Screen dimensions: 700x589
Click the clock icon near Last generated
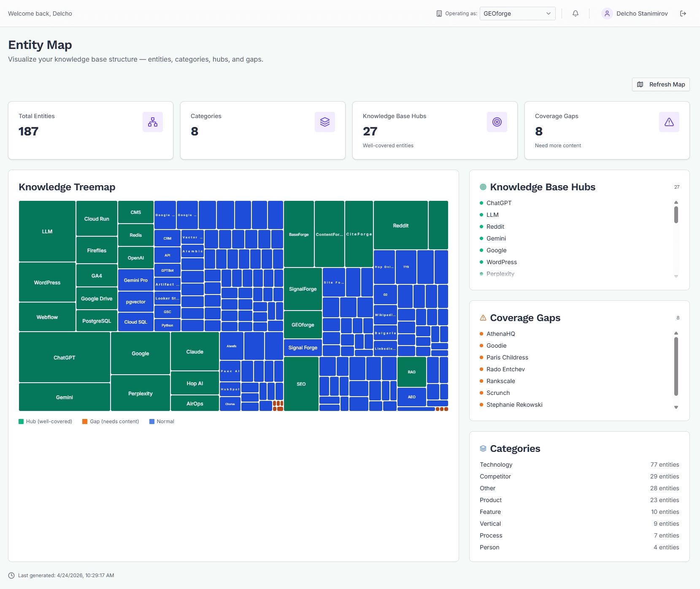pos(11,575)
